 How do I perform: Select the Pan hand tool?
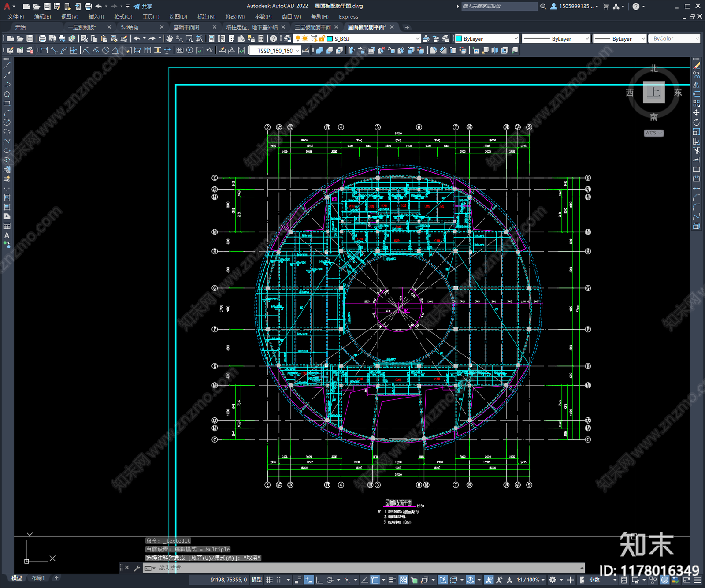tap(169, 39)
